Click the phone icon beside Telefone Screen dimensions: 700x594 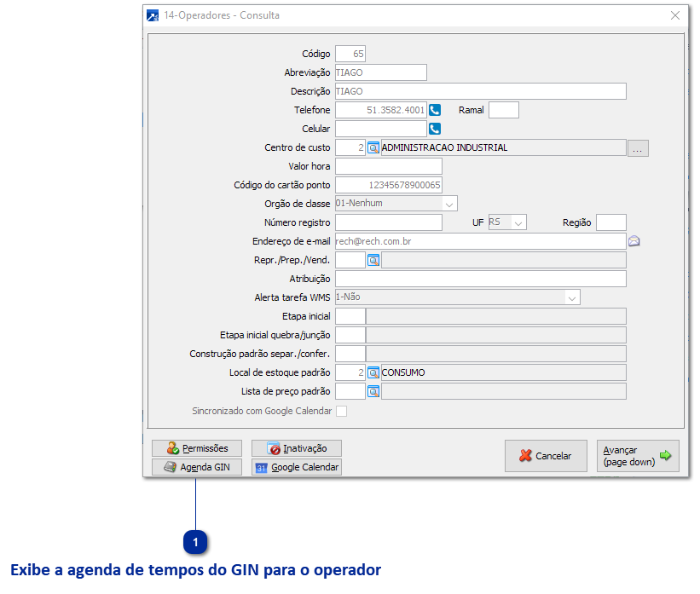(x=435, y=110)
